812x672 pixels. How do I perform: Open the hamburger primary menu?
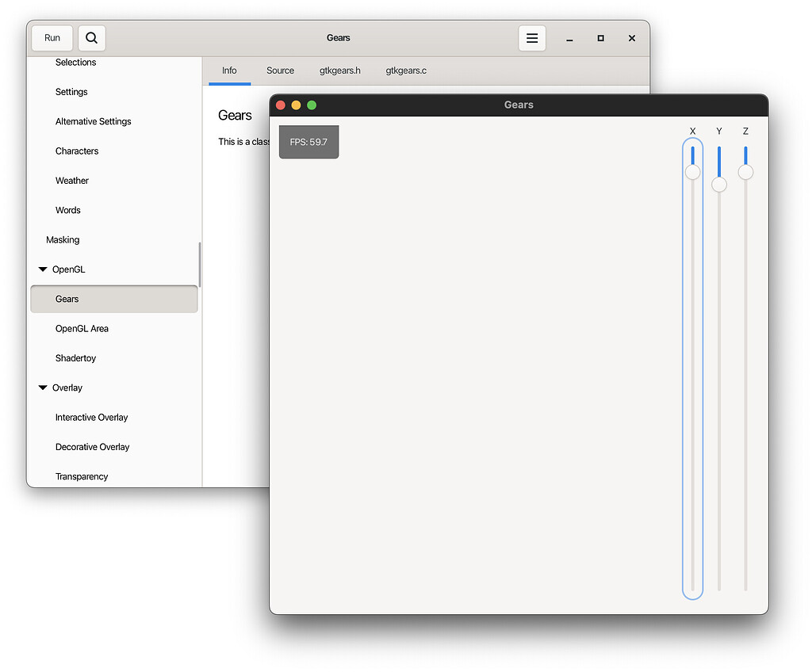532,37
